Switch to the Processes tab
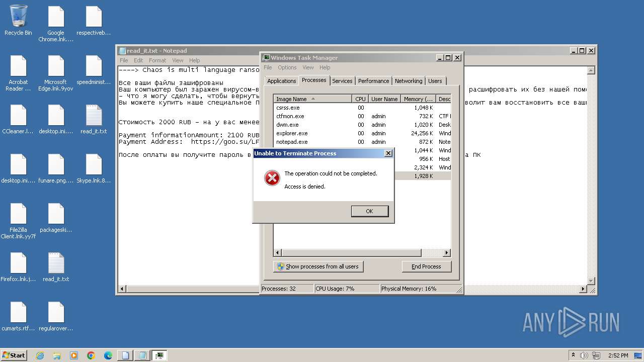 point(314,80)
